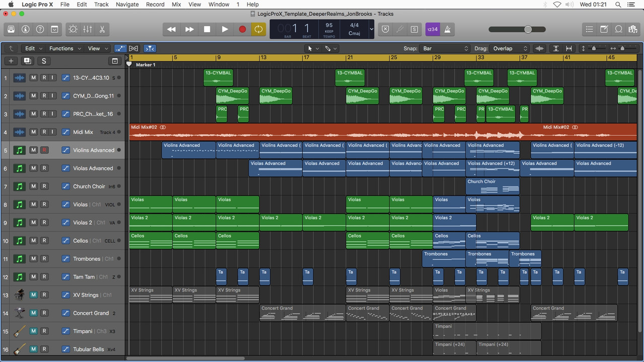Viewport: 644px width, 362px height.
Task: Add a new track with plus button
Action: (x=11, y=61)
